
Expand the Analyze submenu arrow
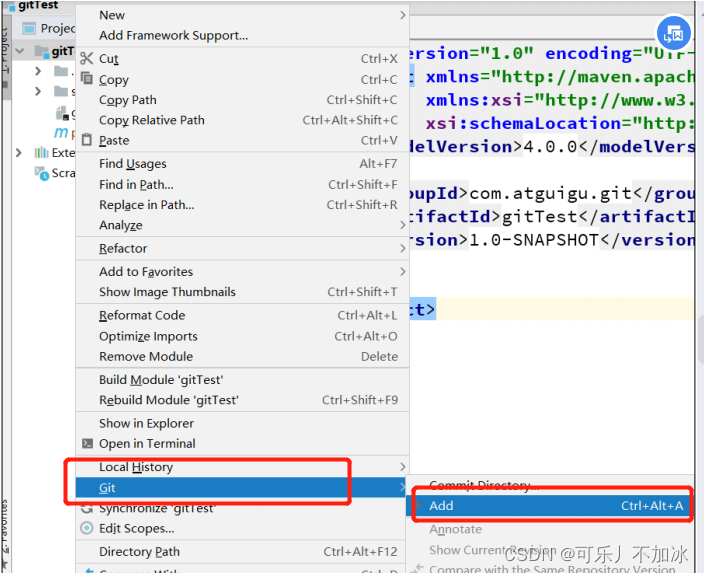(402, 225)
